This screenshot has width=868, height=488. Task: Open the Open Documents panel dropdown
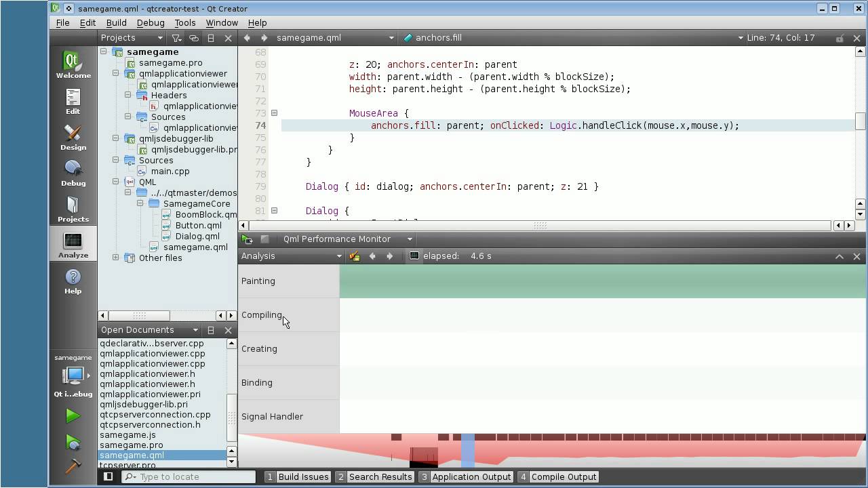(x=149, y=330)
